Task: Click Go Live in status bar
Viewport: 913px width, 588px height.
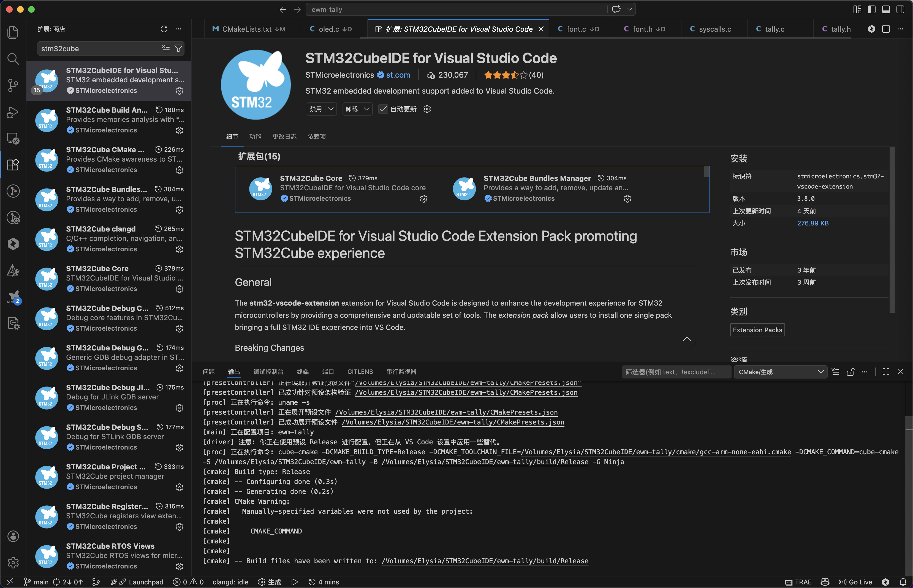Action: pos(855,581)
